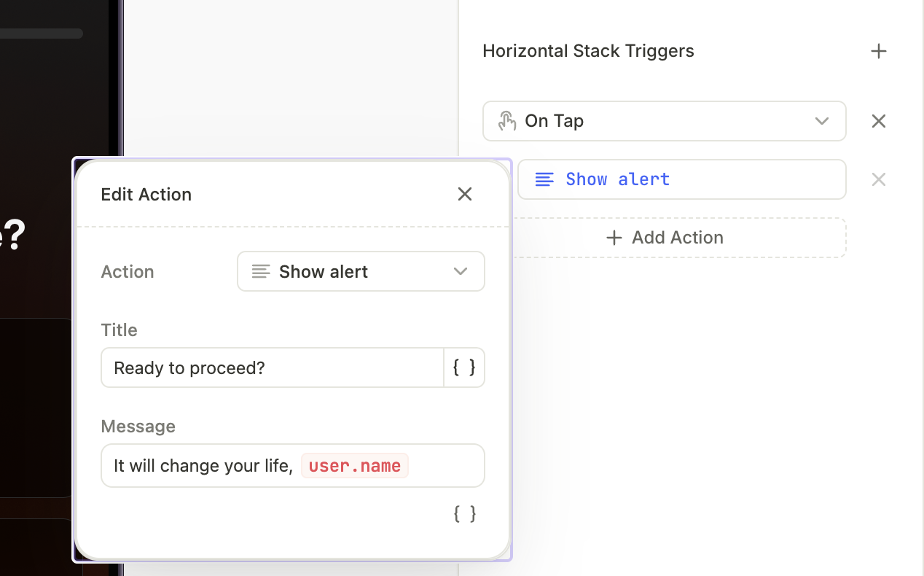Select the Show alert action in triggers panel
The image size is (924, 576).
[682, 179]
